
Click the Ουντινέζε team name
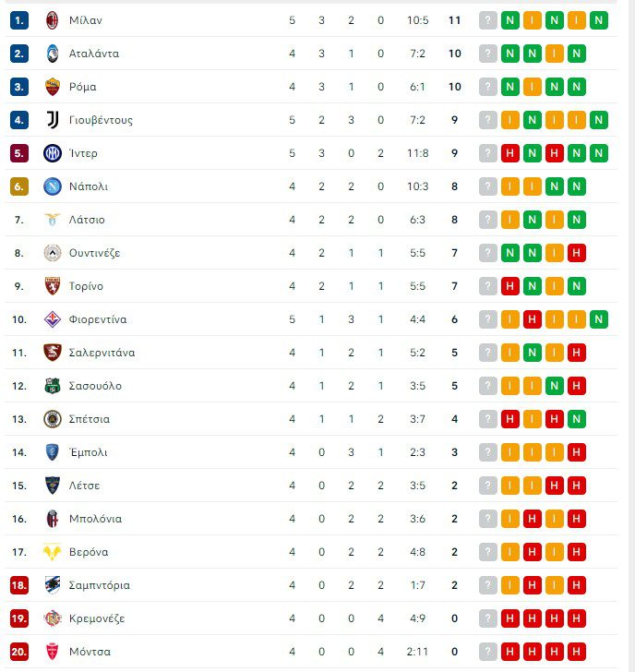tap(95, 253)
